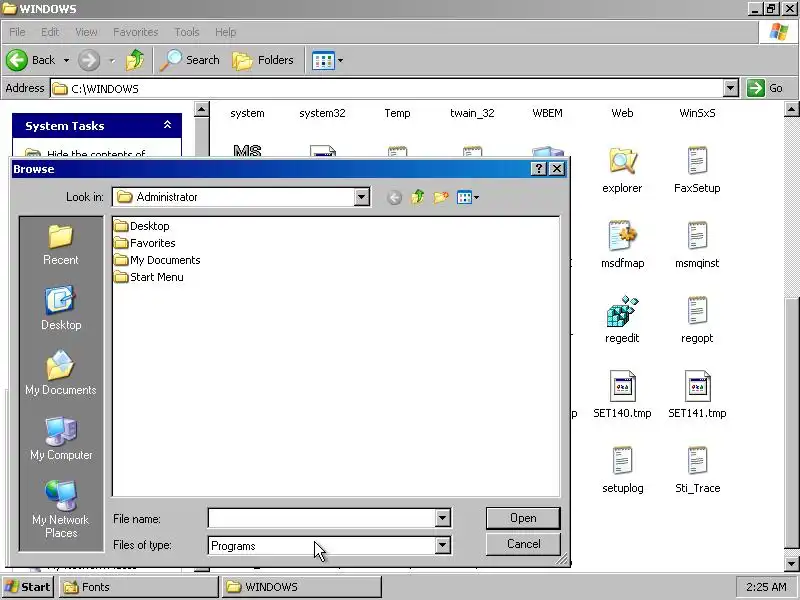Expand the Files of type dropdown

pyautogui.click(x=442, y=545)
